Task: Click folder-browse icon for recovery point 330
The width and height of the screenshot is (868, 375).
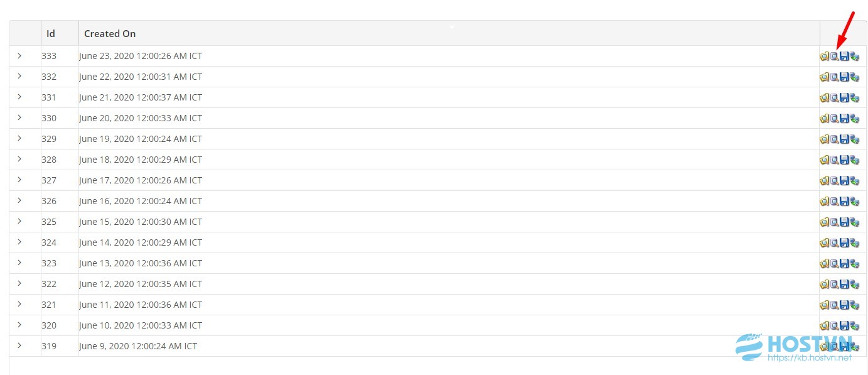Action: tap(824, 119)
